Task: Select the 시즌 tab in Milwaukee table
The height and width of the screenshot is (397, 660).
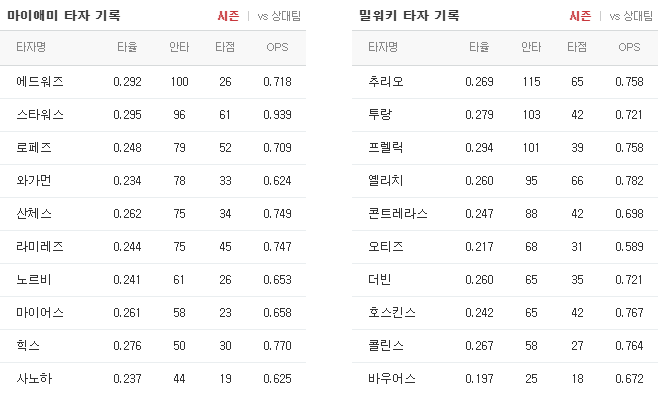Action: 580,16
